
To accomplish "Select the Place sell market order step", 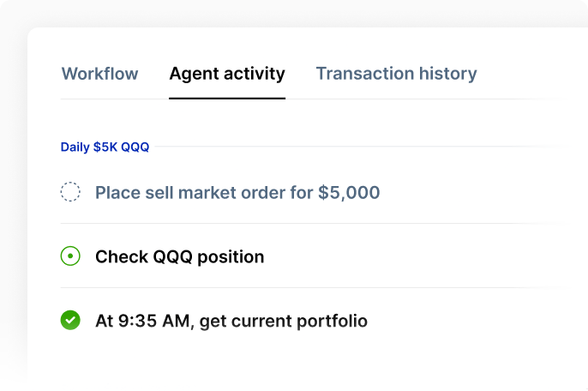I will pyautogui.click(x=237, y=192).
